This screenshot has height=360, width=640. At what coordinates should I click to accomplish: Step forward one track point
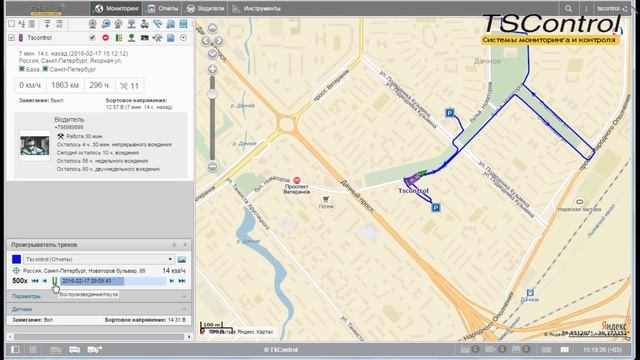tap(172, 281)
